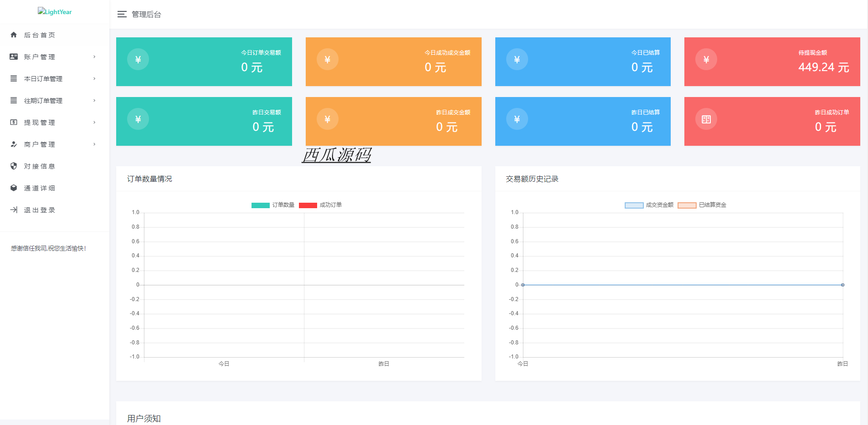Viewport: 868px width, 425px height.
Task: Toggle 订单数量 legend series in chart
Action: [x=272, y=205]
